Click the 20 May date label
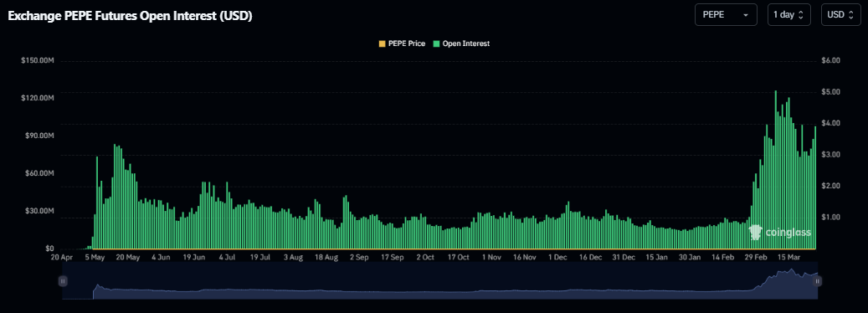Screen dimensions: 868x313 [128, 258]
